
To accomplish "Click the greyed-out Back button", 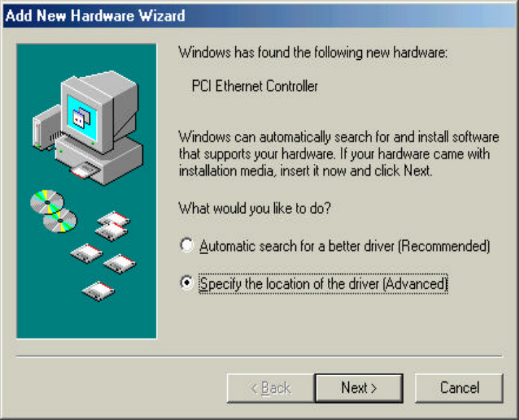I will (x=271, y=388).
